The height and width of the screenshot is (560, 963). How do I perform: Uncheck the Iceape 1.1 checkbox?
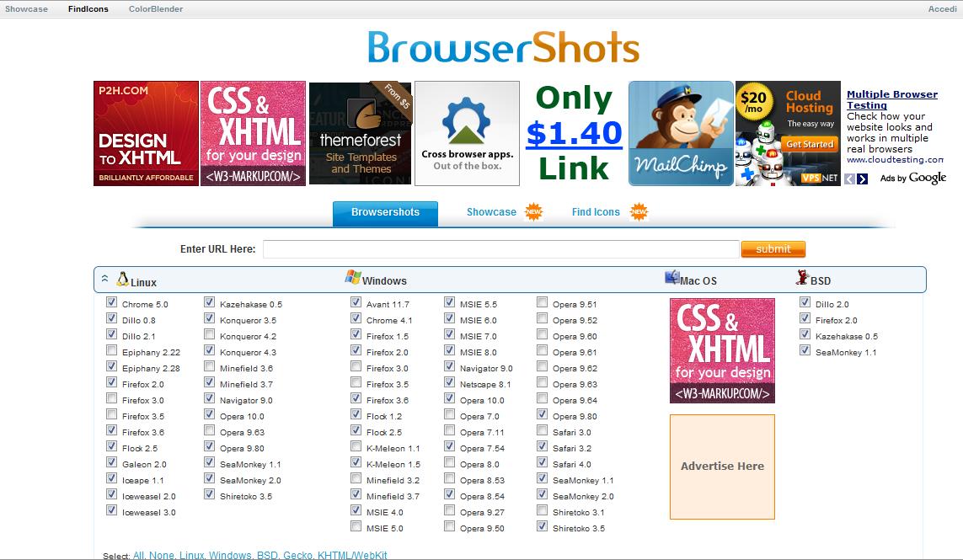pyautogui.click(x=111, y=478)
